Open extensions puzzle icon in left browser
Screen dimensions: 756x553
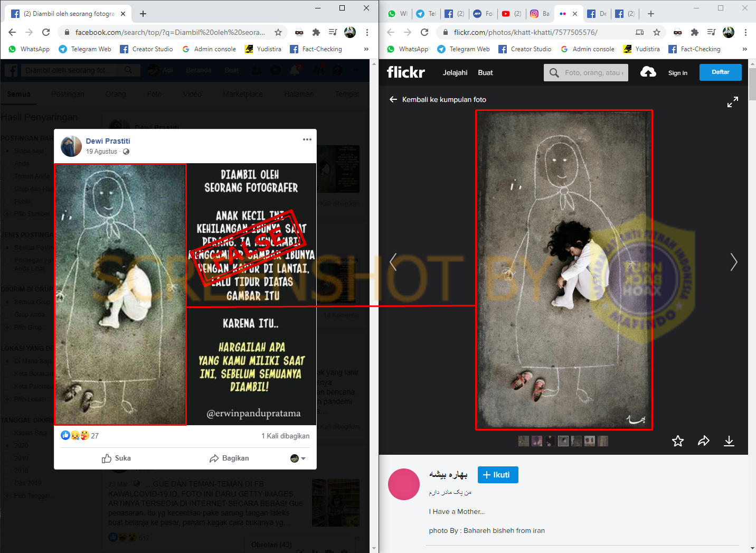[x=316, y=32]
